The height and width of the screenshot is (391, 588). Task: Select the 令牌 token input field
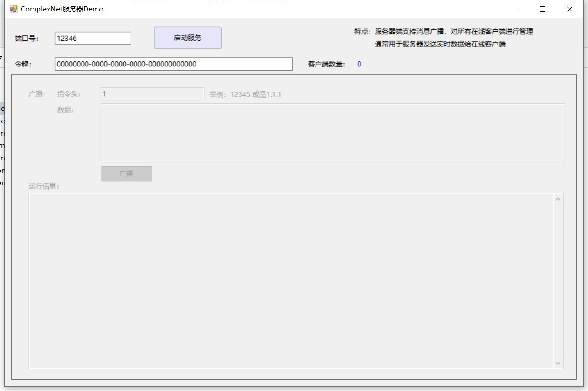tap(173, 64)
